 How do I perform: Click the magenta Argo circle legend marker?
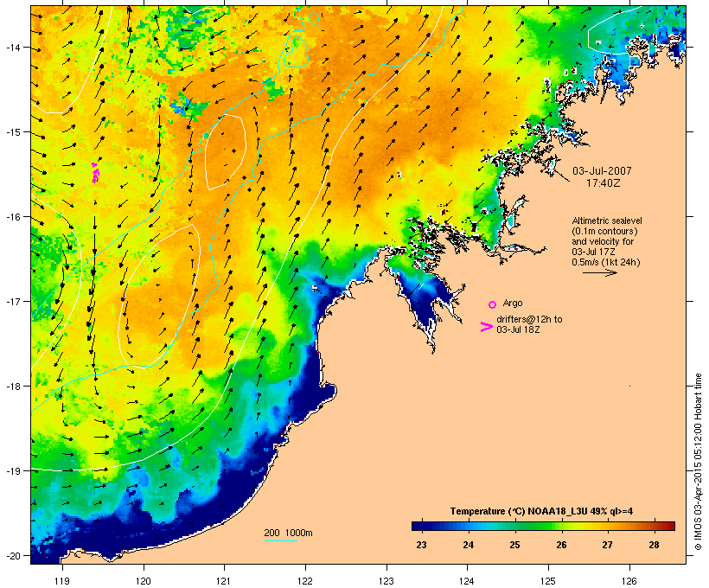[493, 304]
